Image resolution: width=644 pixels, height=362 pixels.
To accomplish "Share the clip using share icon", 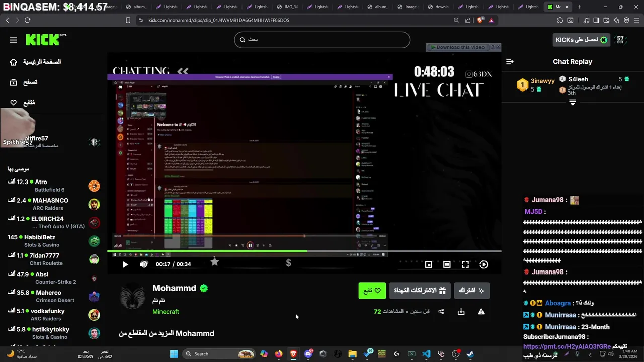I will 441,312.
